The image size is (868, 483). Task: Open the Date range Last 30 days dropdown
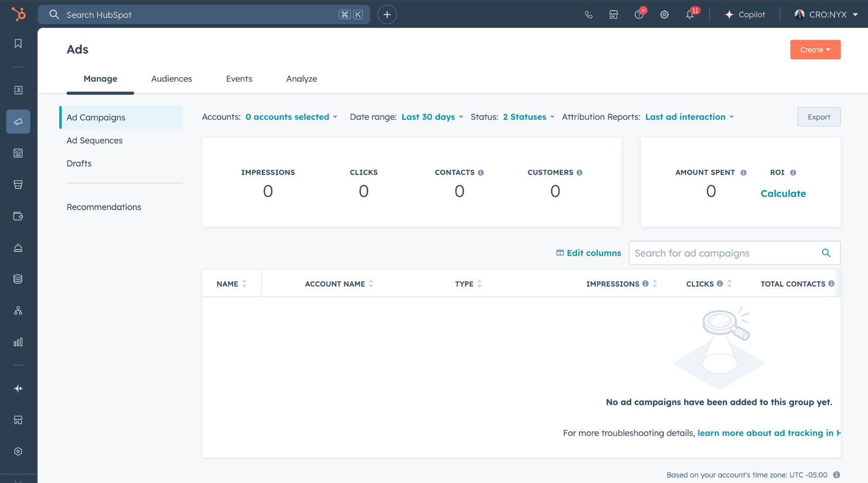click(x=432, y=117)
